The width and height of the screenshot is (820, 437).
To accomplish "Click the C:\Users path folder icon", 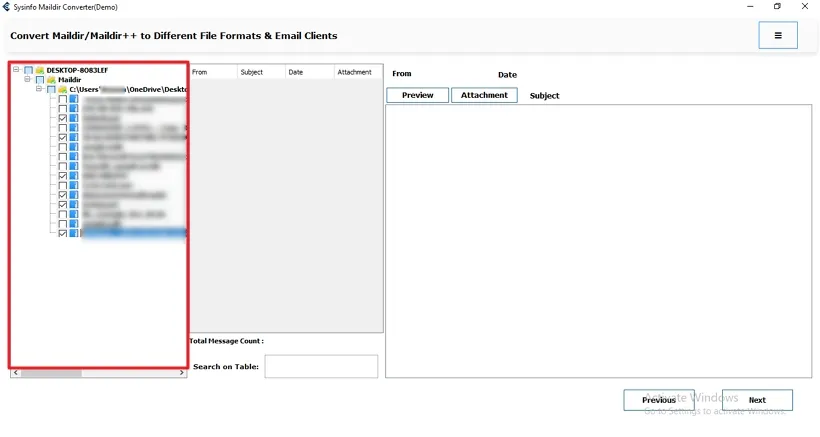I will (63, 89).
